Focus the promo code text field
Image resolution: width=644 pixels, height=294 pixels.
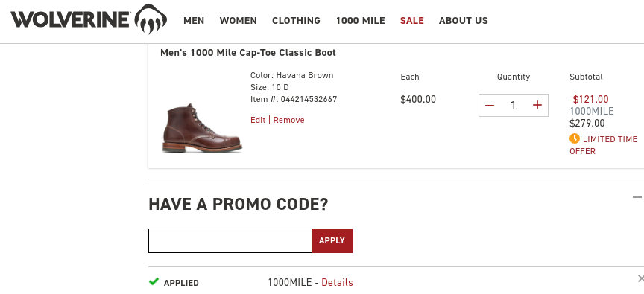click(230, 240)
